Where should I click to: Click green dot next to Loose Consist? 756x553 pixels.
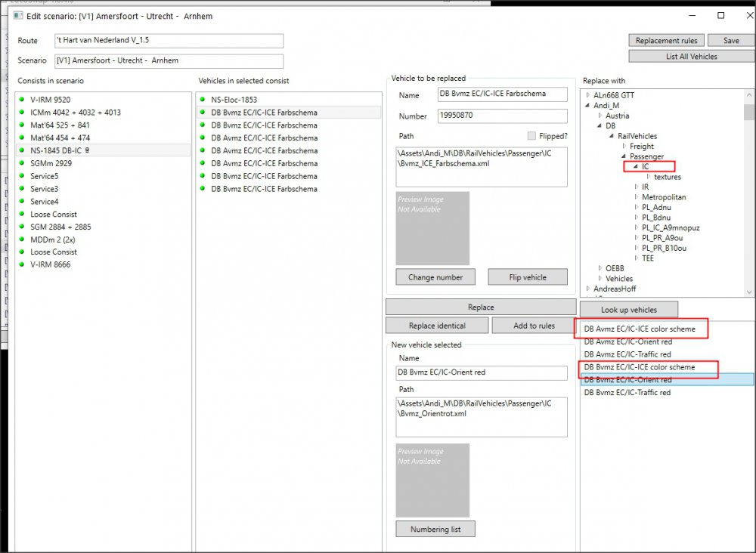point(23,215)
